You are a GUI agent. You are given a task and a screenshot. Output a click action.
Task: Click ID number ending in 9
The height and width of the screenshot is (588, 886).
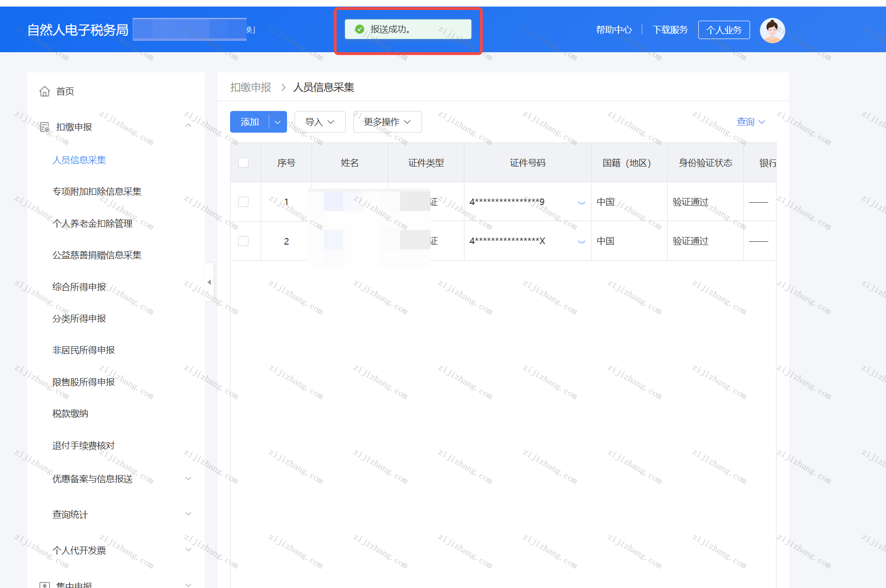(507, 202)
